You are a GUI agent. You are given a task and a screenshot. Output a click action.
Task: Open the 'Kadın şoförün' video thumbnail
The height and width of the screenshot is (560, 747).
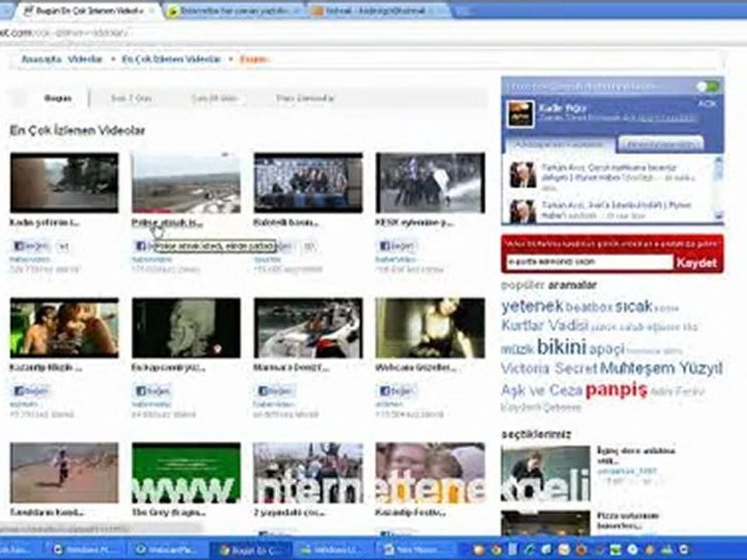click(65, 182)
